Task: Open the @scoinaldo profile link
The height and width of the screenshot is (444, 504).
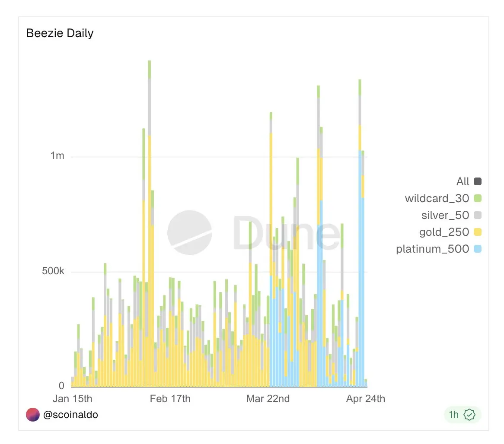Action: coord(70,415)
